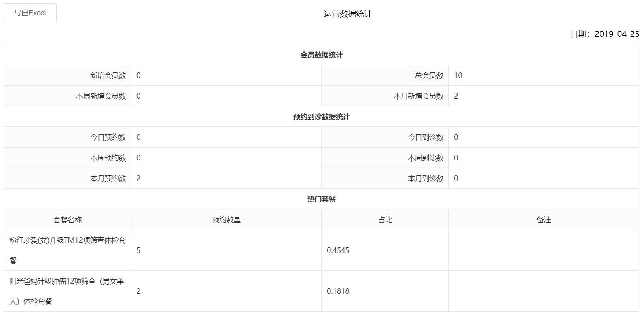The image size is (644, 312).
Task: Click the value 0 beside 本月到诊数
Action: [x=456, y=179]
